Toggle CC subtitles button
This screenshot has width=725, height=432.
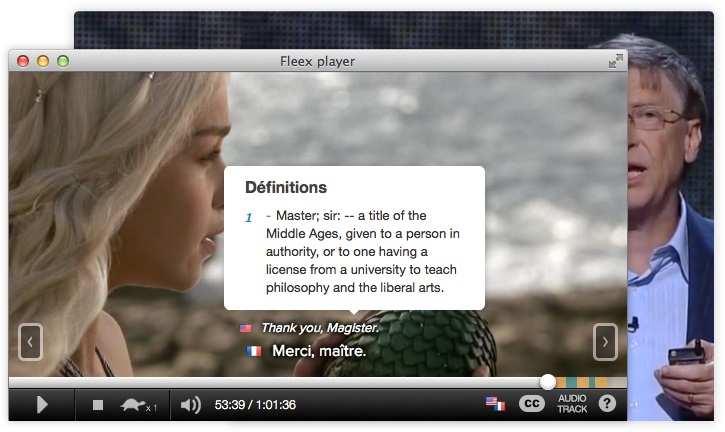point(532,404)
